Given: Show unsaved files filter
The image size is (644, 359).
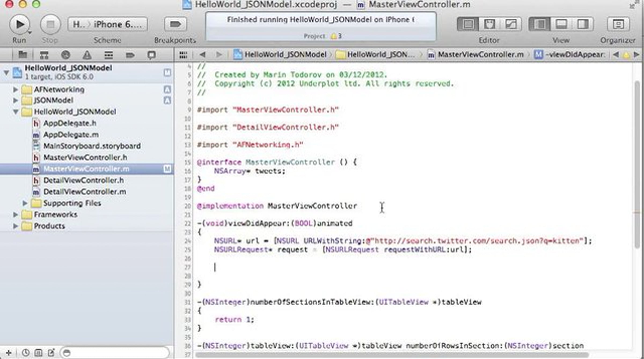Looking at the screenshot, I should [x=51, y=353].
